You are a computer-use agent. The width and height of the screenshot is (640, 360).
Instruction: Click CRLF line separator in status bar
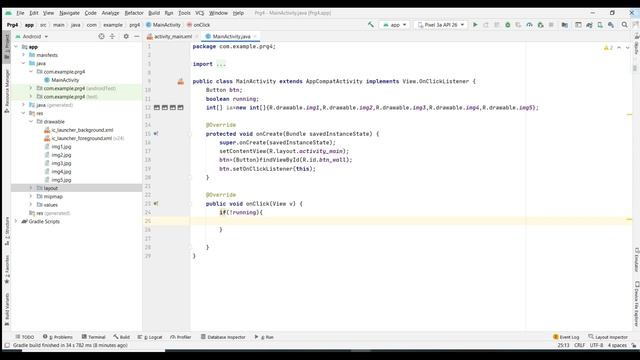click(x=579, y=345)
